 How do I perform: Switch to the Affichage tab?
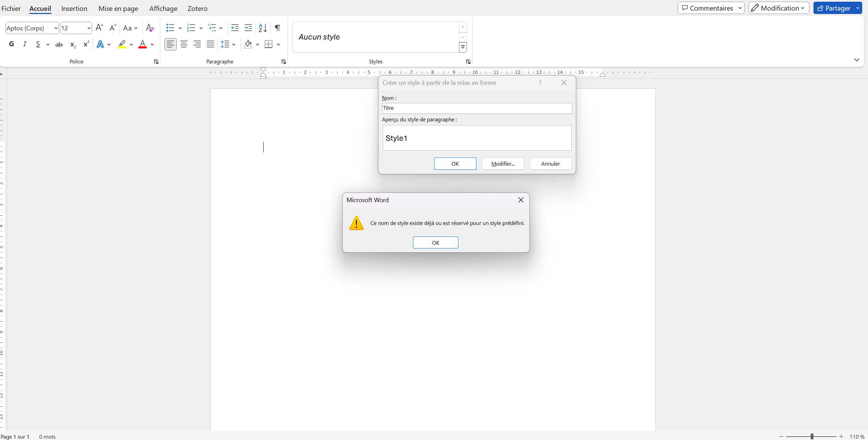(x=163, y=9)
